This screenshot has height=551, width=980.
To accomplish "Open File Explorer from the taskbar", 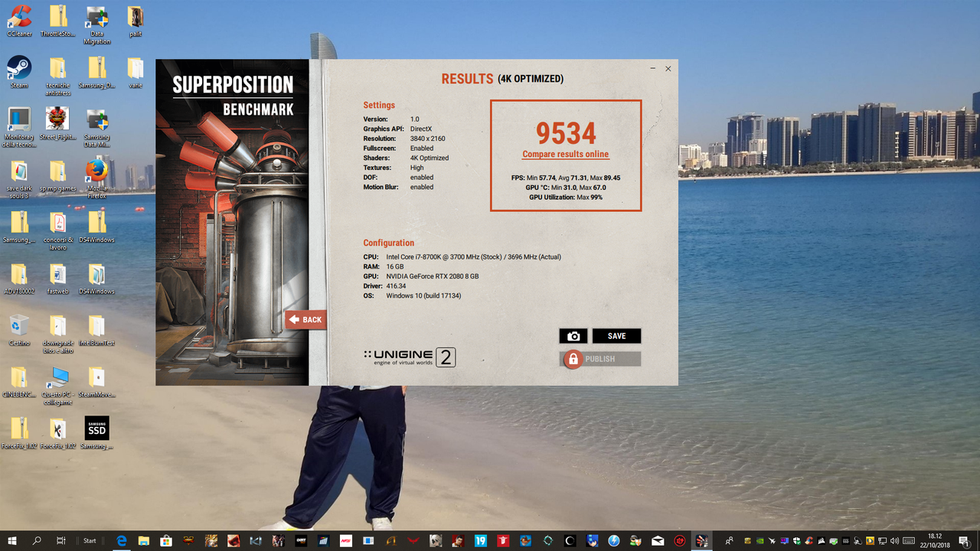I will point(143,541).
